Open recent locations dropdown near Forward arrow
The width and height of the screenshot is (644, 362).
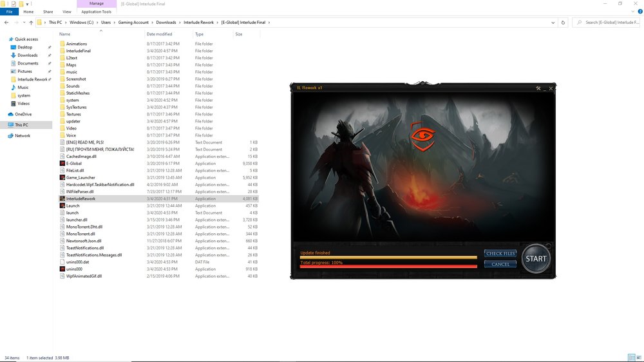(x=23, y=23)
